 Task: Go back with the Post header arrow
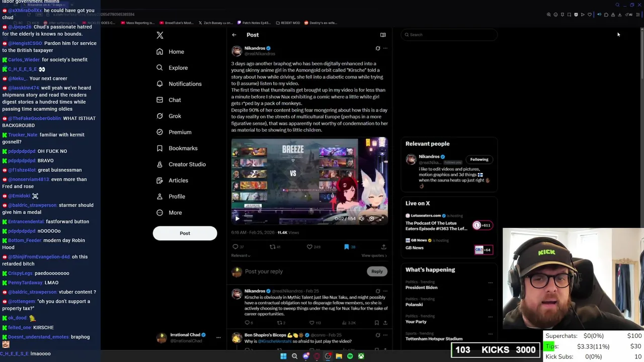(234, 35)
